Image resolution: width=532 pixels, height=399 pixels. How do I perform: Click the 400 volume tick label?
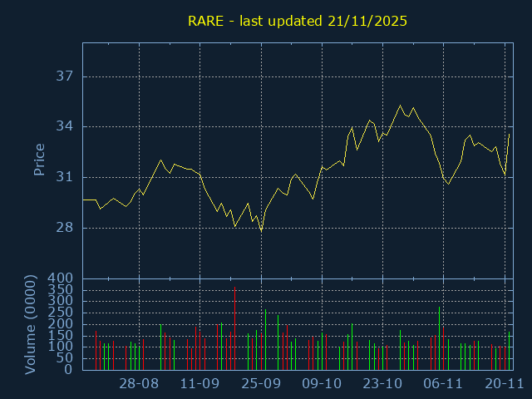click(x=61, y=278)
